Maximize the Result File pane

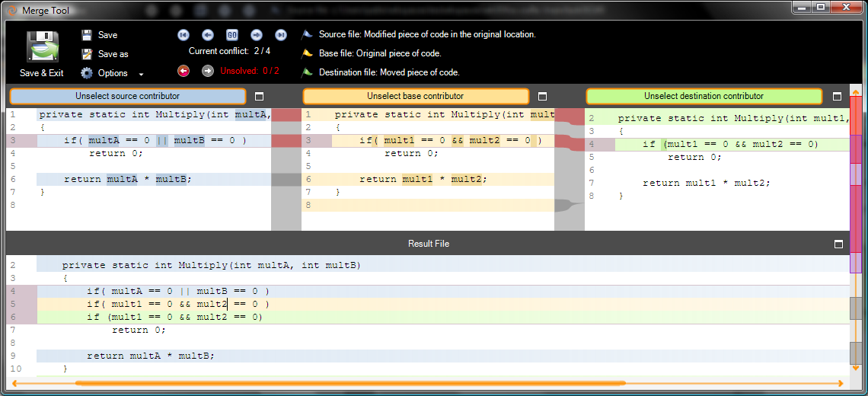tap(838, 244)
